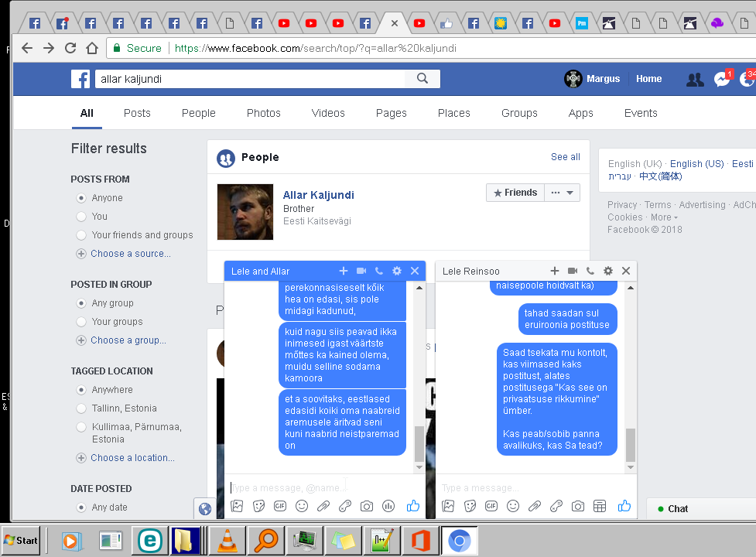Select Your groups radio button
The height and width of the screenshot is (557, 756).
81,321
